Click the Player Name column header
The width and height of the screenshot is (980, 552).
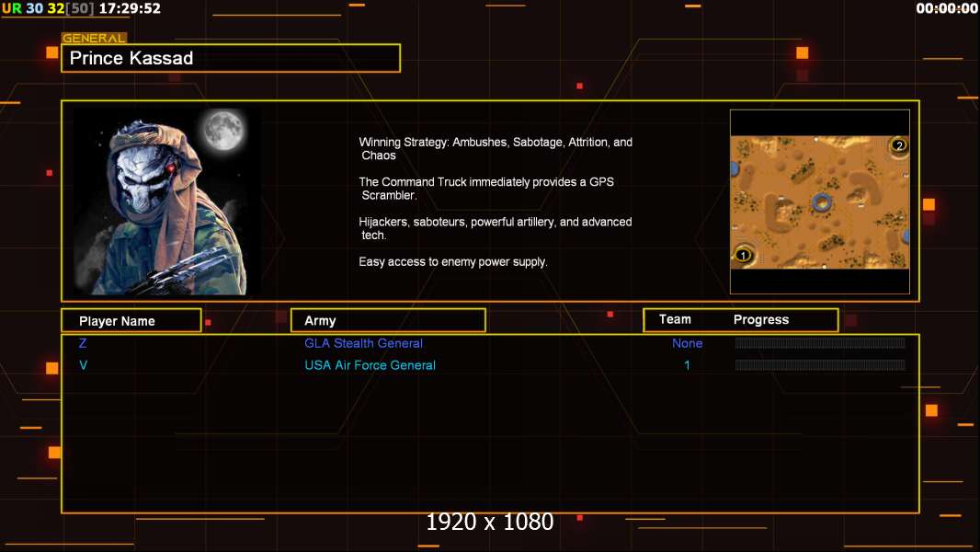point(131,321)
